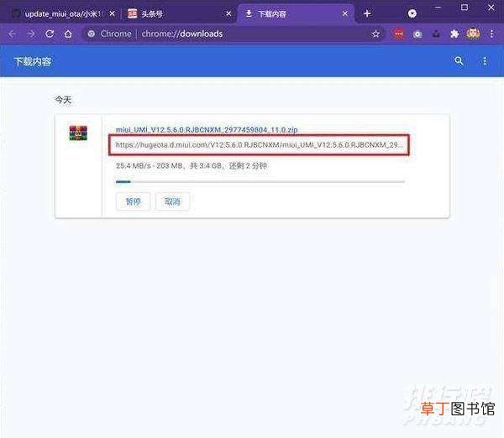Close the update_miui_ota tab
The height and width of the screenshot is (438, 504).
(112, 13)
